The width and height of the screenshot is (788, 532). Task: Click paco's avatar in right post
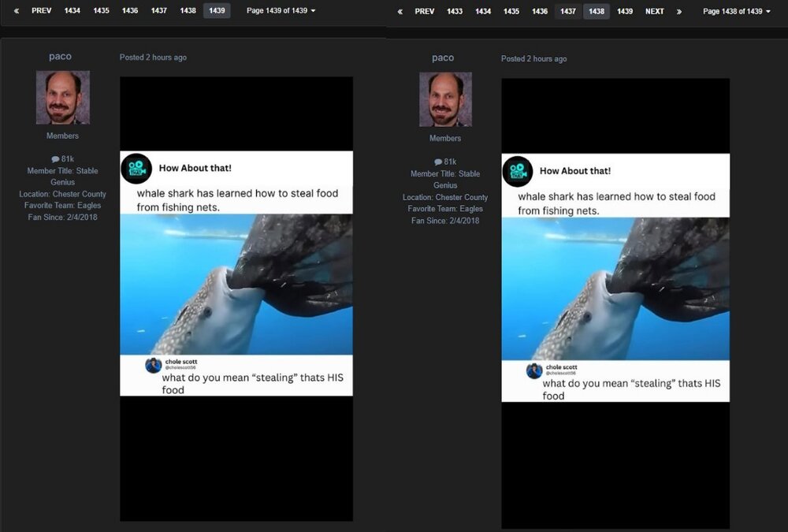tap(446, 99)
